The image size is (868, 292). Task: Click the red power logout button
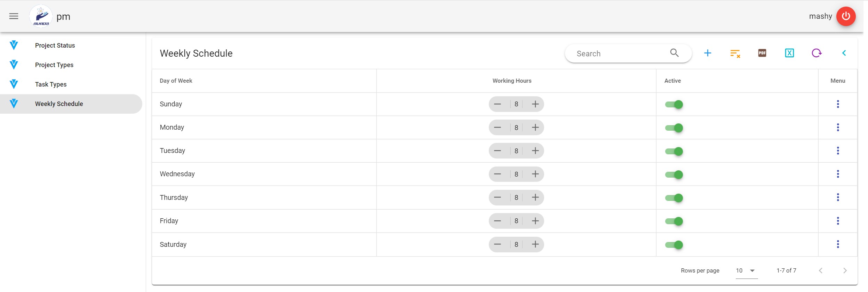click(846, 16)
